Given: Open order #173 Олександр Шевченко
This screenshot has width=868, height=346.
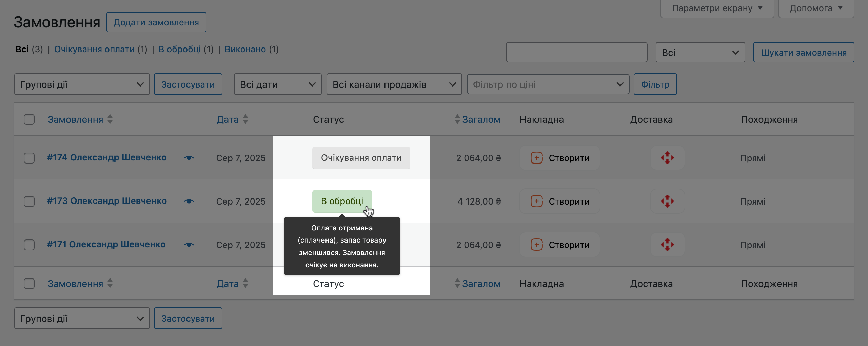Looking at the screenshot, I should point(107,201).
